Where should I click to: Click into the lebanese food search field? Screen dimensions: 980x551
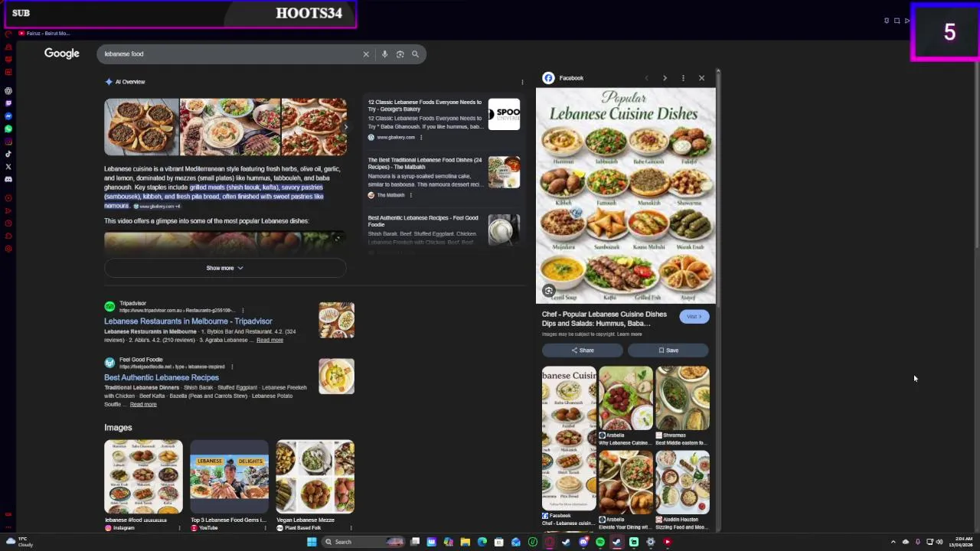230,54
